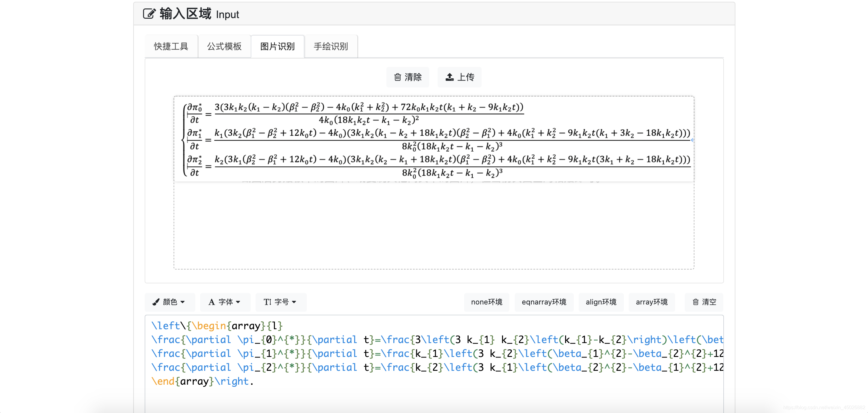Click the 'T' size icon on the 字号 control
The width and height of the screenshot is (868, 413).
[267, 302]
